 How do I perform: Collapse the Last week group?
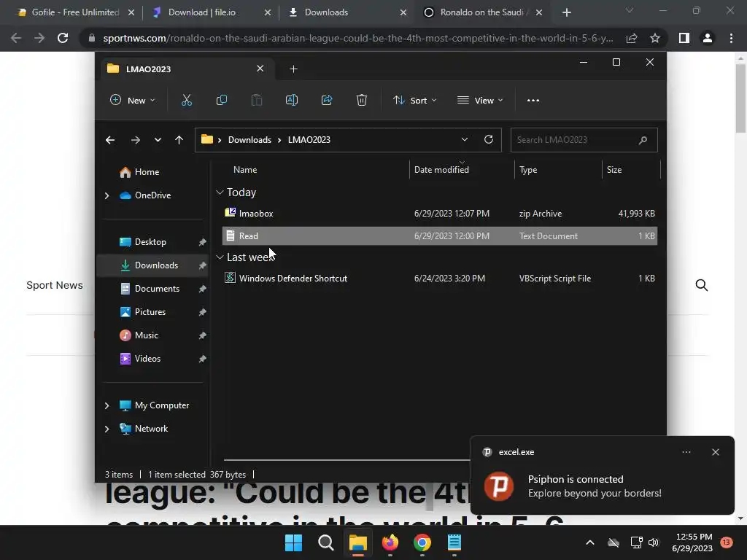220,257
